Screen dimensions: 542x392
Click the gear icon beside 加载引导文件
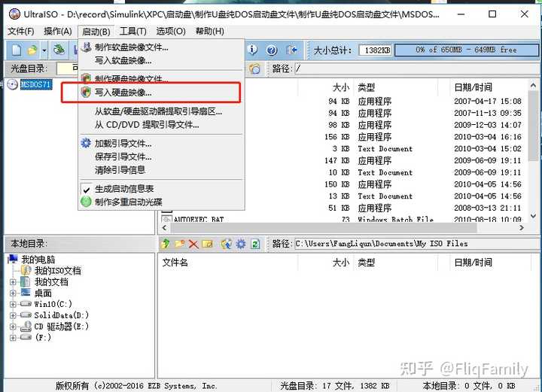click(x=86, y=143)
